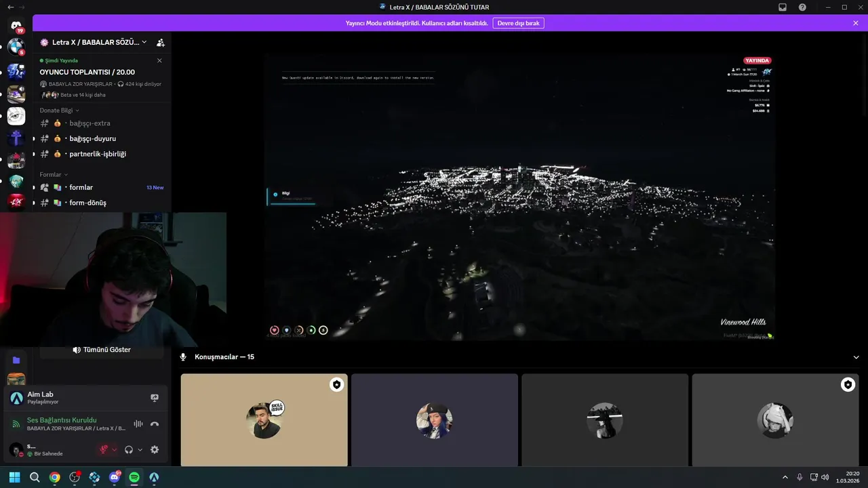The height and width of the screenshot is (488, 868).
Task: Open Chrome from the taskbar
Action: click(x=55, y=477)
